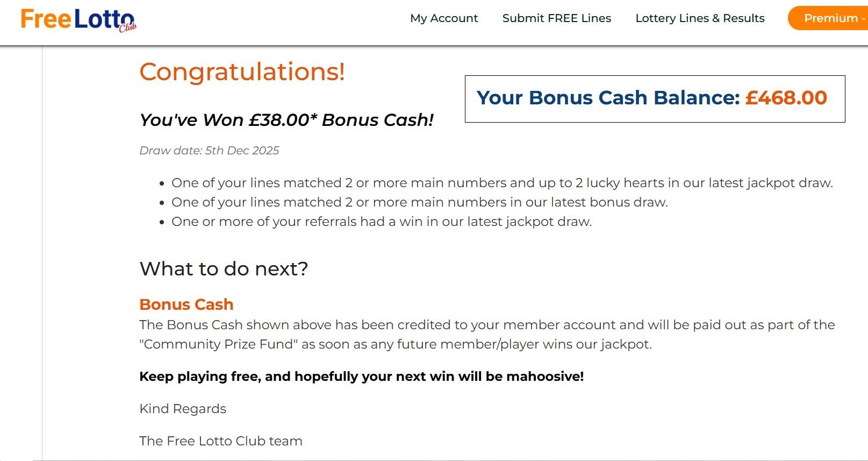Go to Submit FREE Lines page
Image resolution: width=868 pixels, height=461 pixels.
click(556, 18)
